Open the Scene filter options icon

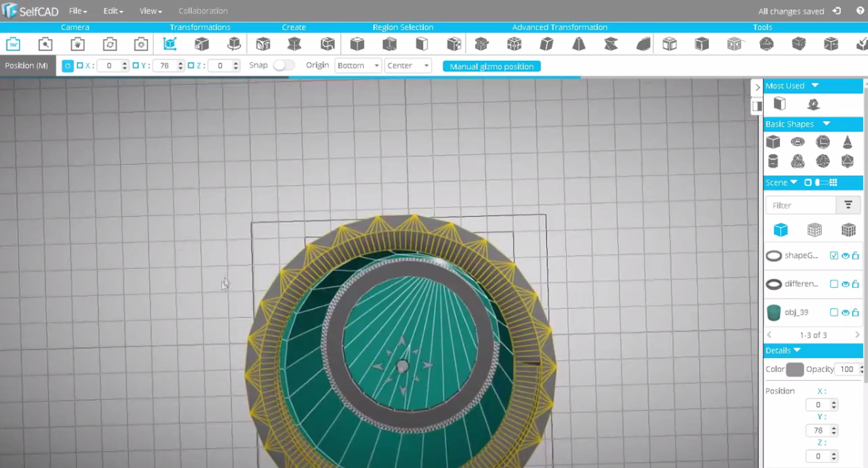[848, 205]
